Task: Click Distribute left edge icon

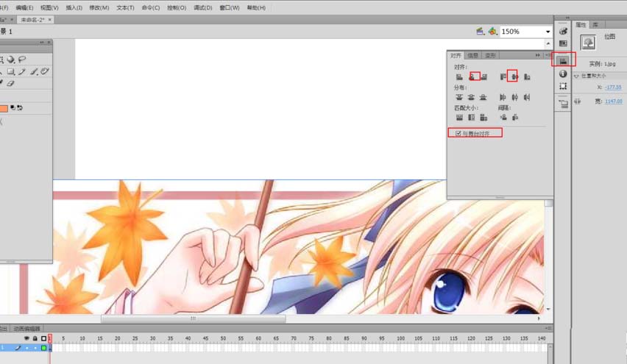Action: (503, 97)
